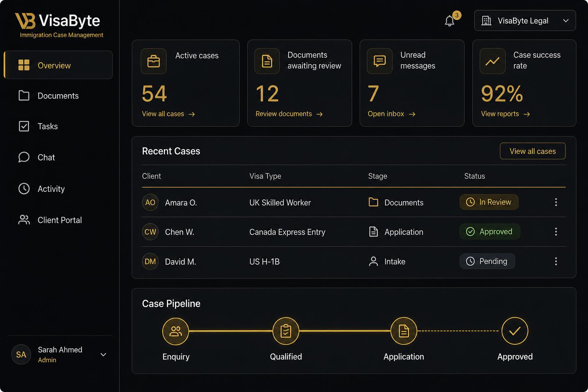588x392 pixels.
Task: Open the more options menu for David M.
Action: (x=556, y=261)
